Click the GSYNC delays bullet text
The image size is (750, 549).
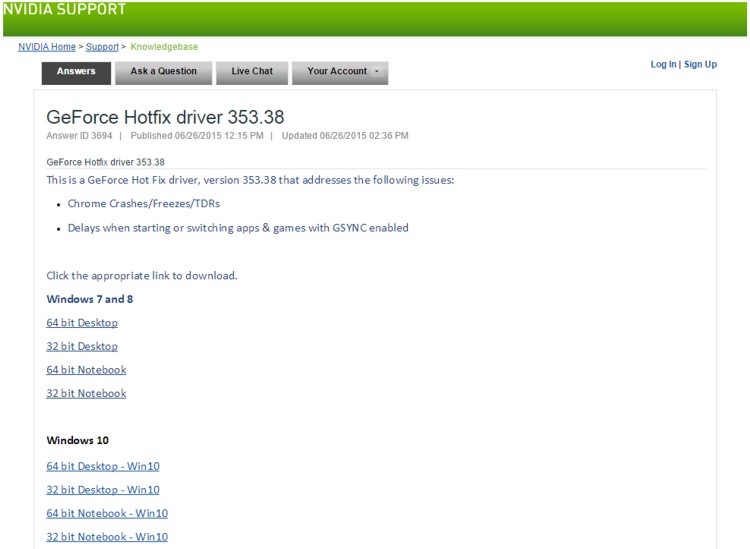pyautogui.click(x=238, y=228)
